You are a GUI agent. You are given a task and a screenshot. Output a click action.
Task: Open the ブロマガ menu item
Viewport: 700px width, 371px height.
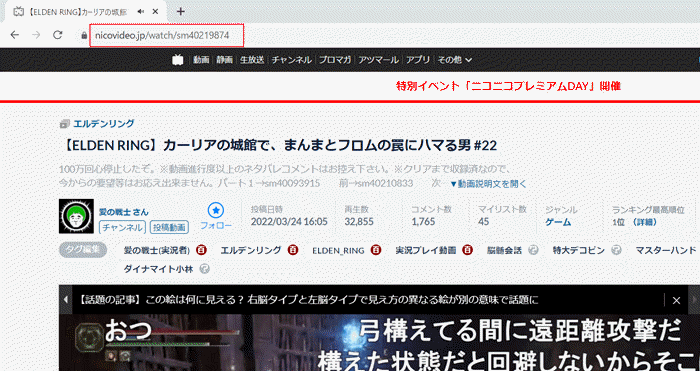click(x=335, y=60)
